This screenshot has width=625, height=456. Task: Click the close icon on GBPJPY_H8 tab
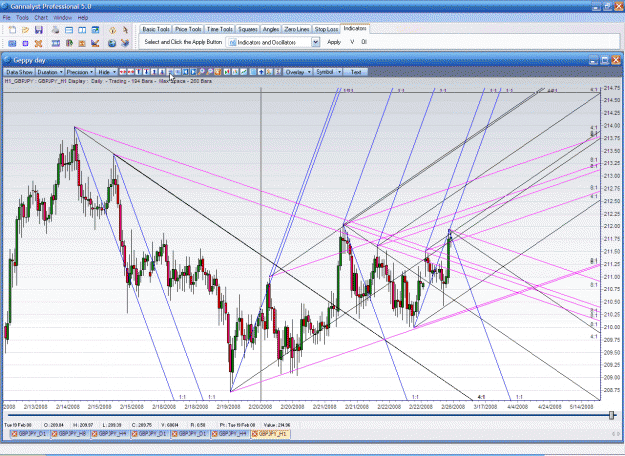55,434
